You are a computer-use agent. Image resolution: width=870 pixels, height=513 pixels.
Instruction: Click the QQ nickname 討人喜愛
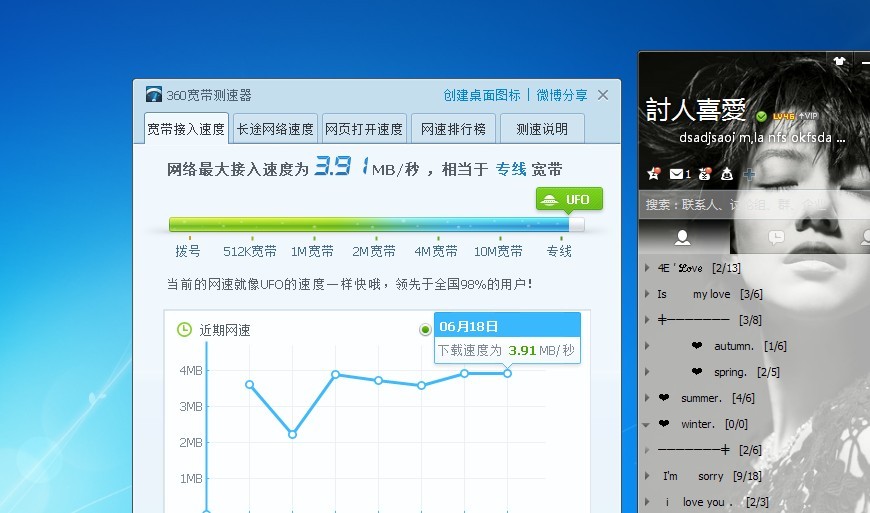point(696,109)
